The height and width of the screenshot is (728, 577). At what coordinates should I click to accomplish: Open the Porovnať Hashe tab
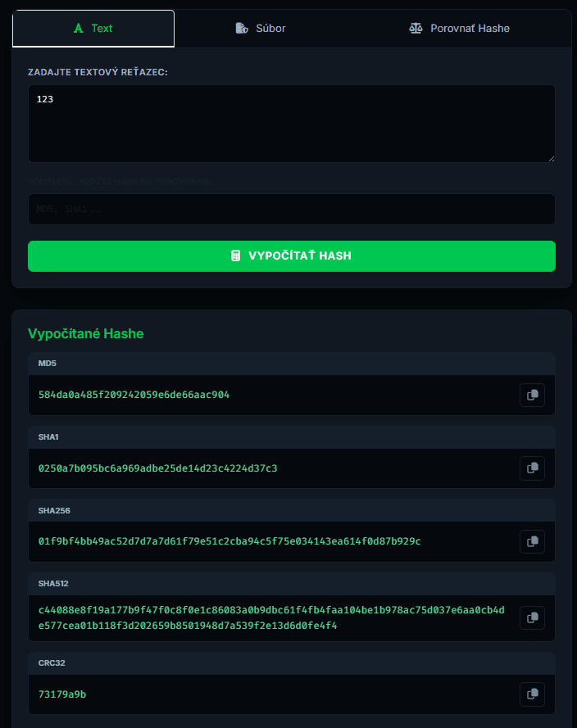459,29
